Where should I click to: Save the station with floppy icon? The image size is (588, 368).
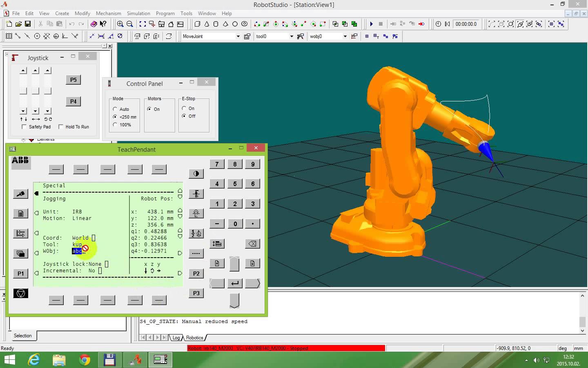coord(28,24)
